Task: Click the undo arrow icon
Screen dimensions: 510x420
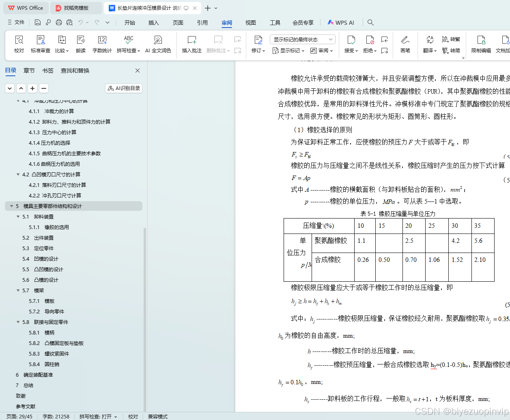Action: [81, 22]
